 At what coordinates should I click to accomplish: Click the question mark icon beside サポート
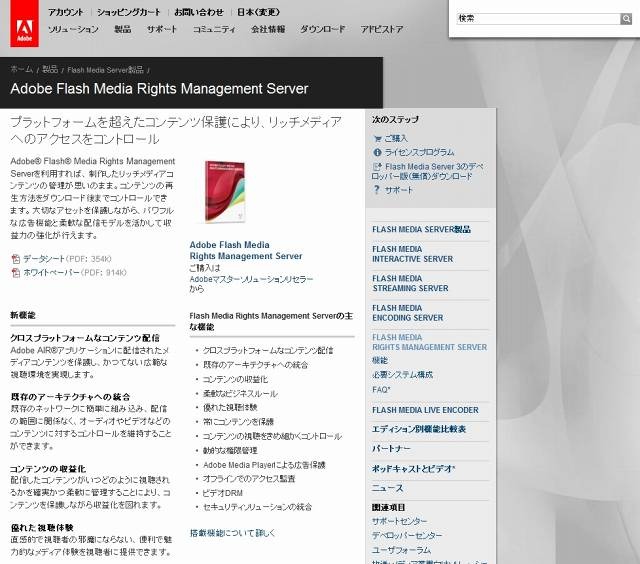(377, 190)
